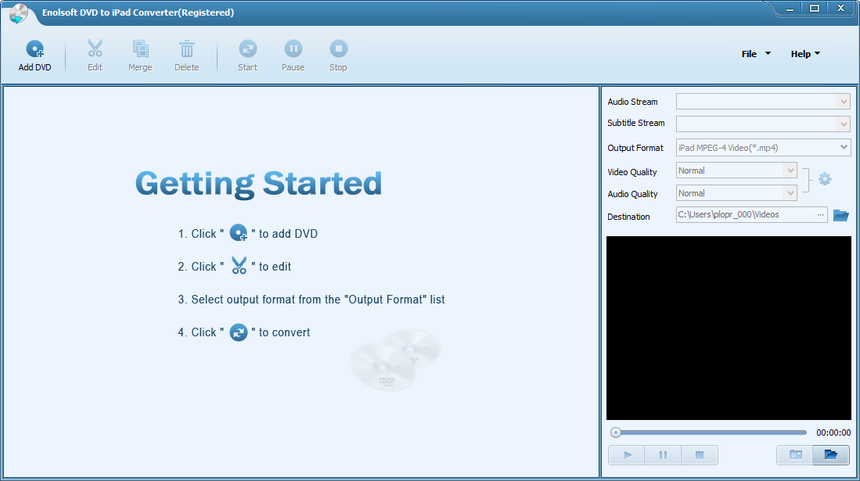Open the Help menu
Image resolution: width=860 pixels, height=481 pixels.
point(805,54)
